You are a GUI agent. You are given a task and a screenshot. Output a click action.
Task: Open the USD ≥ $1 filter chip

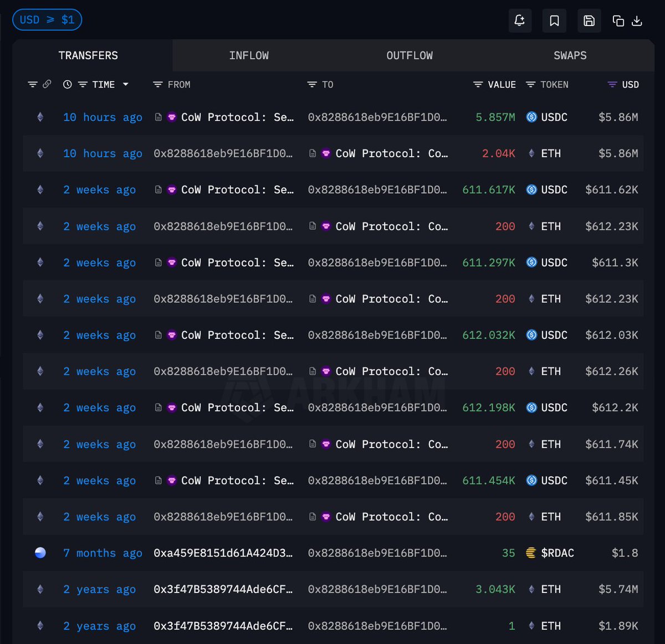pyautogui.click(x=47, y=20)
